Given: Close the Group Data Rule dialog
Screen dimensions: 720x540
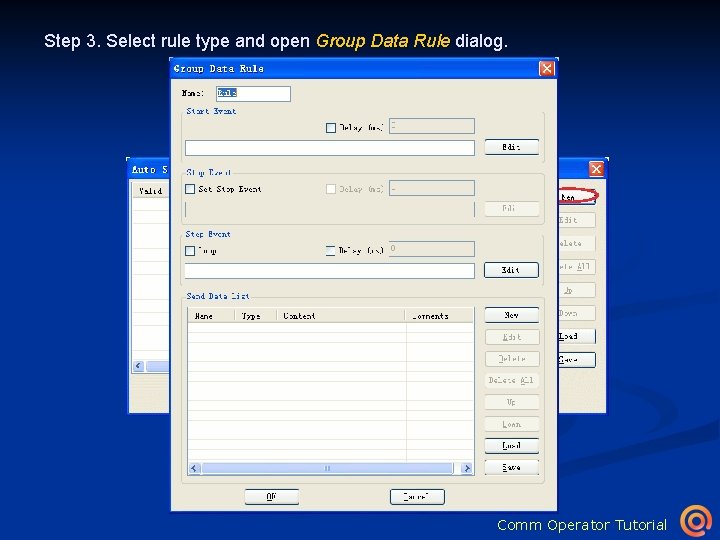Looking at the screenshot, I should (x=546, y=68).
